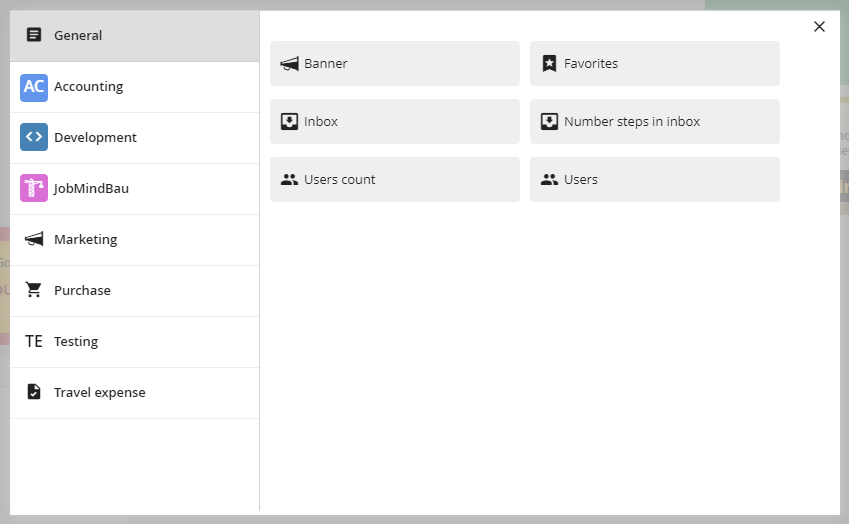This screenshot has width=849, height=524.
Task: Click the blue AC Accounting icon
Action: (x=34, y=87)
